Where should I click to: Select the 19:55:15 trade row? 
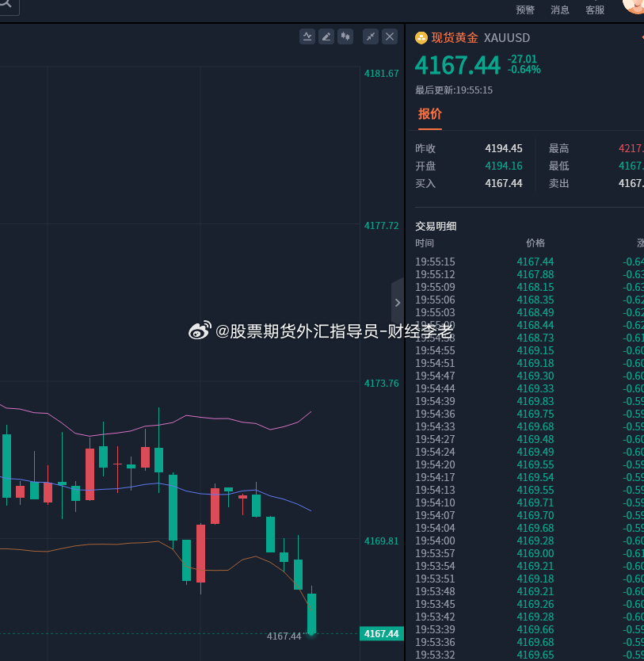pos(529,262)
